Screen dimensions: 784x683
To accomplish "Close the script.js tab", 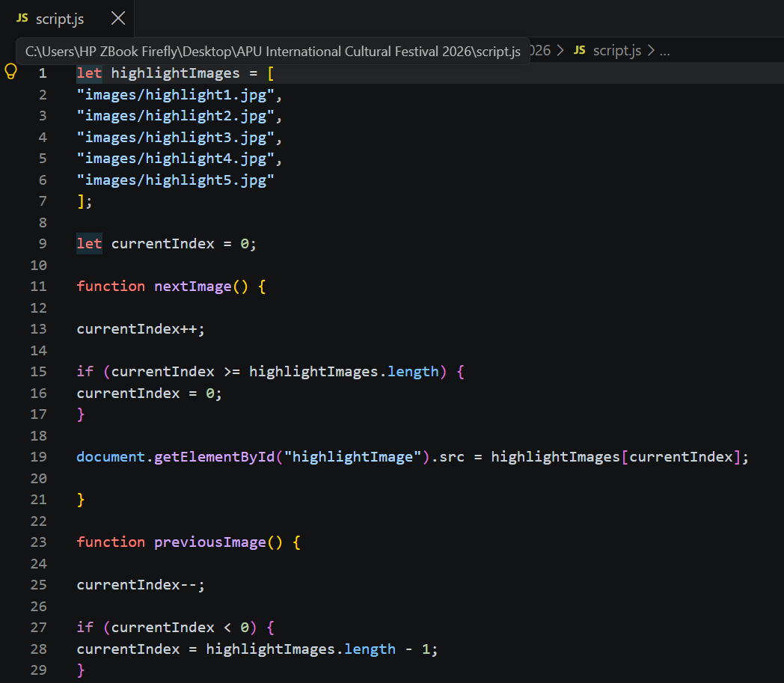I will click(118, 19).
